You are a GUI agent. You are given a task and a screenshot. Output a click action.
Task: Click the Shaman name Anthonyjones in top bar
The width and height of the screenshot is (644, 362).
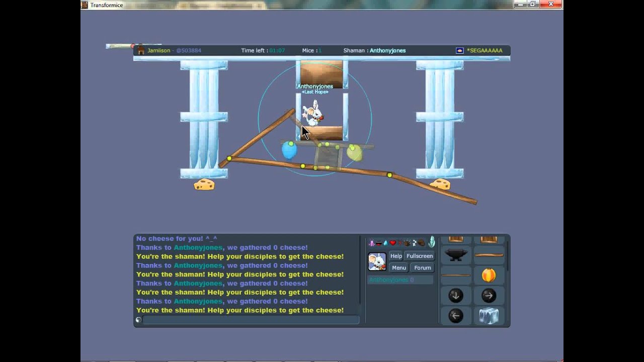(x=387, y=50)
